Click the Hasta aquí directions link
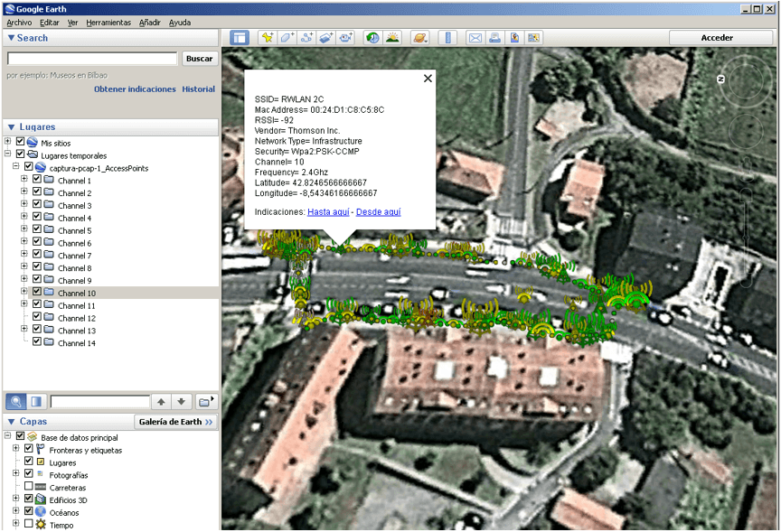The height and width of the screenshot is (532, 781). 328,212
